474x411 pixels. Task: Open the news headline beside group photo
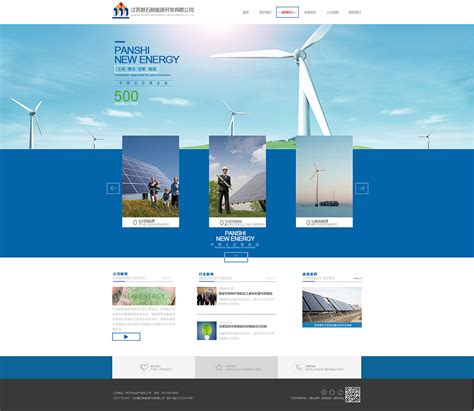click(246, 294)
